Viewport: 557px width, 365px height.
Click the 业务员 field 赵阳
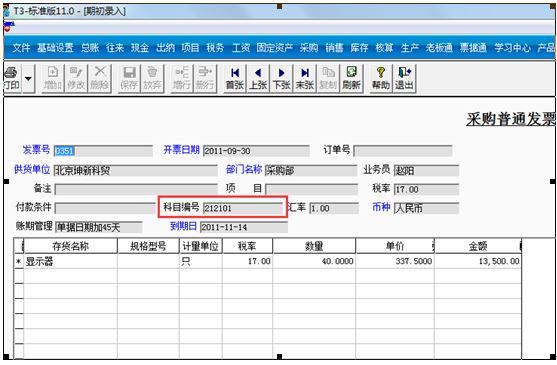click(x=426, y=171)
